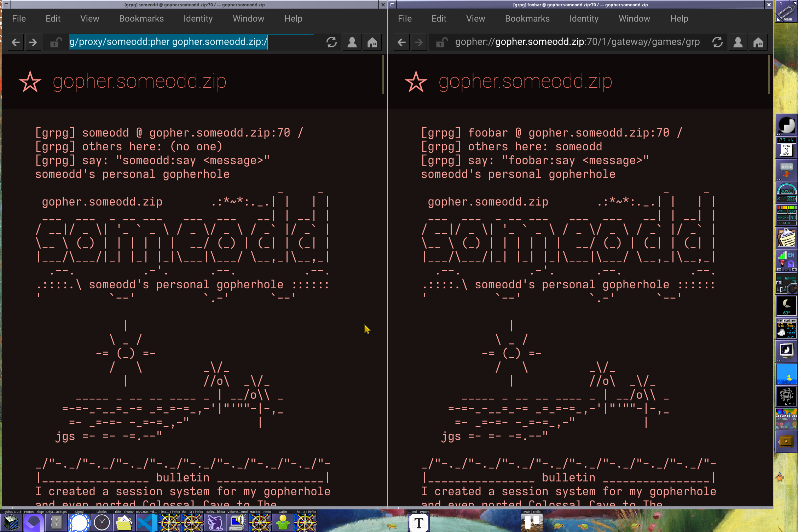Viewport: 798px width, 532px height.
Task: Reload the page in right foobar window
Action: pos(717,42)
